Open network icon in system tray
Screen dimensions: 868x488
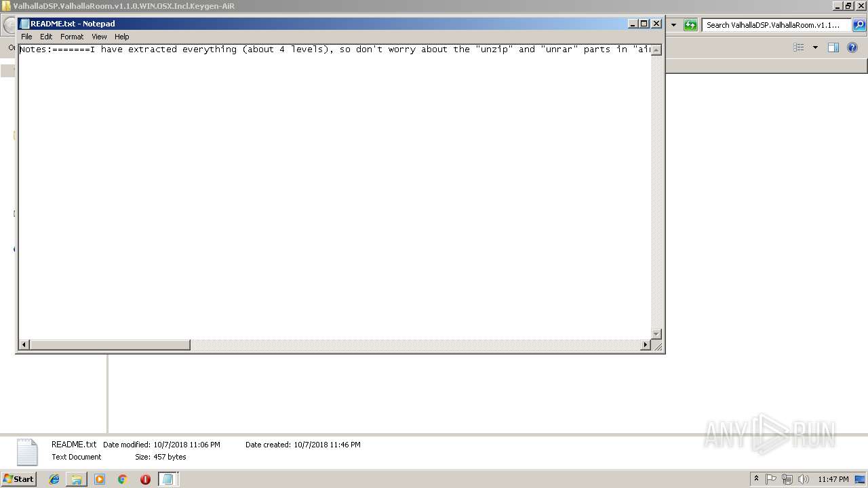click(787, 479)
